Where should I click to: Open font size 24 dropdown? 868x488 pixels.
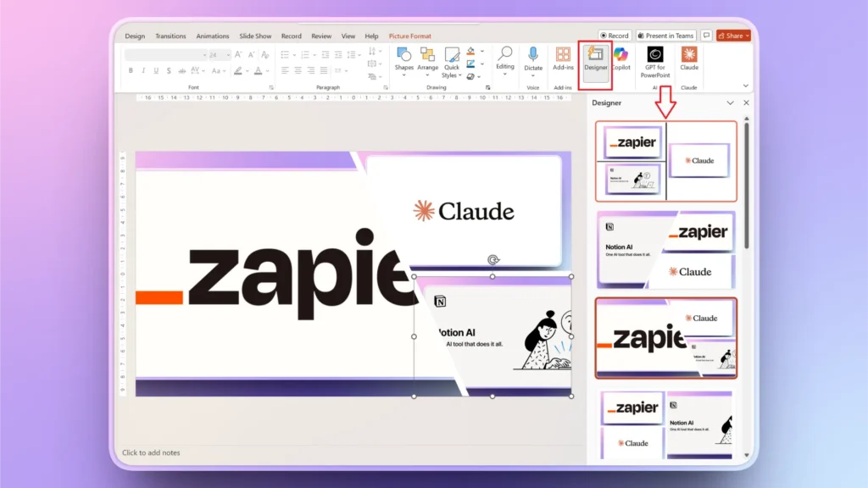(228, 55)
